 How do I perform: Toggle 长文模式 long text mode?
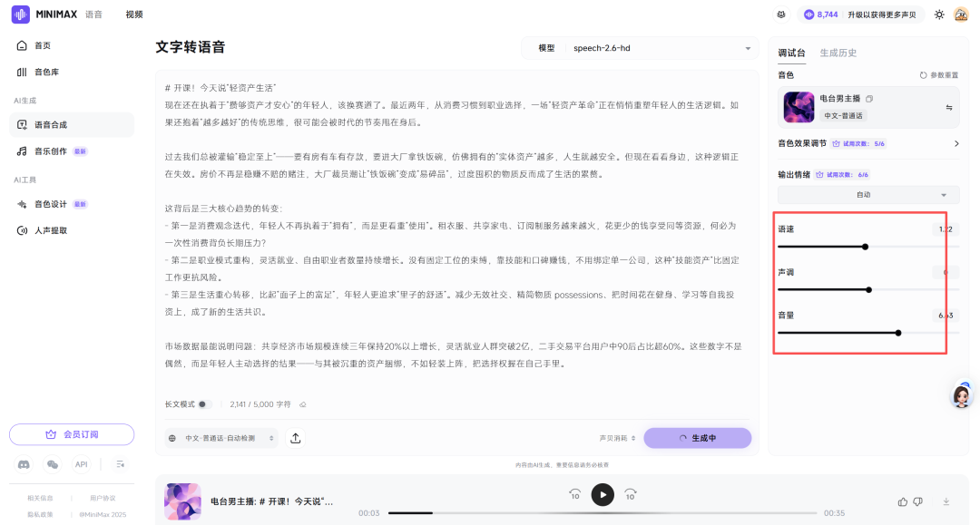click(x=205, y=404)
